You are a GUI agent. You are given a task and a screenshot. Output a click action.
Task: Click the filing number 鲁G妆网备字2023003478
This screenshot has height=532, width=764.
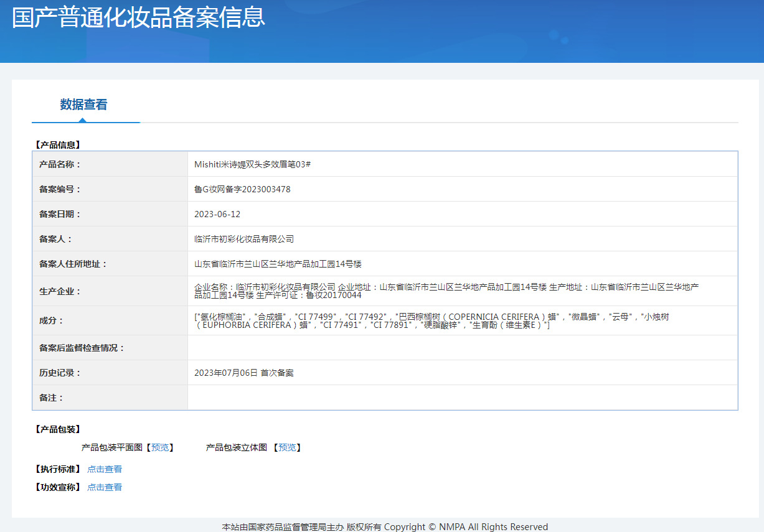pos(242,189)
